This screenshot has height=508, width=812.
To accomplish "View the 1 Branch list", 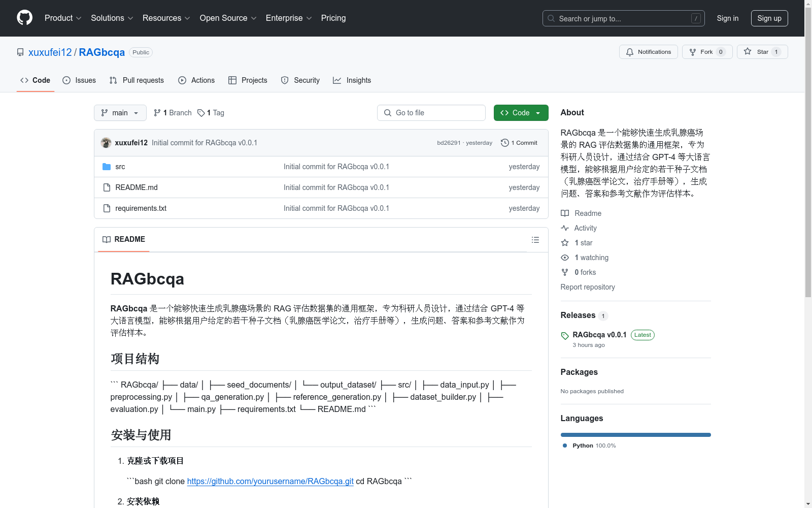I will 173,113.
